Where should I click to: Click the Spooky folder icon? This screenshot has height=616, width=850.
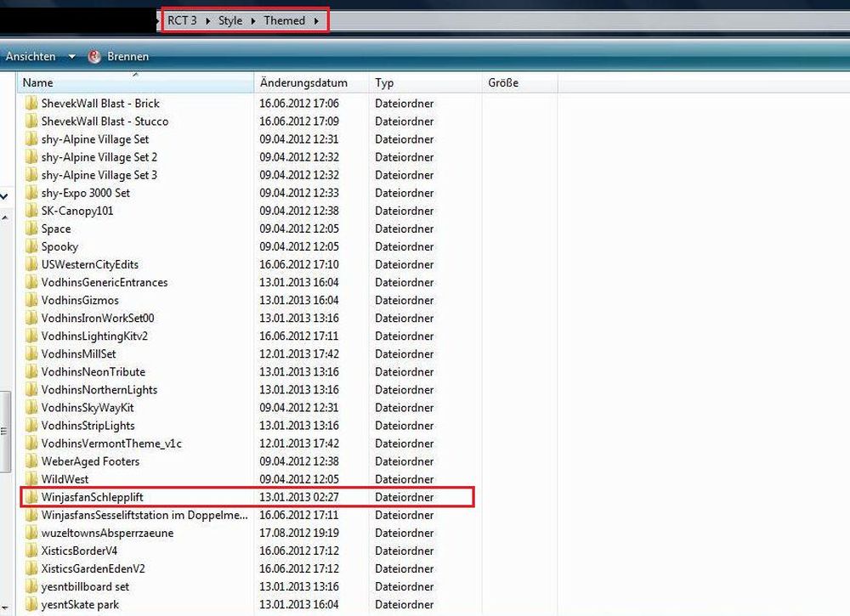tap(31, 246)
